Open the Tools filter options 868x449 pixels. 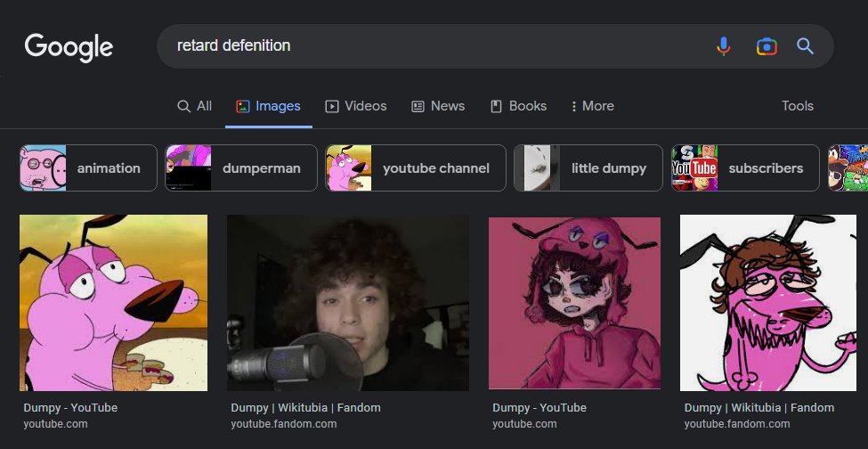(797, 106)
